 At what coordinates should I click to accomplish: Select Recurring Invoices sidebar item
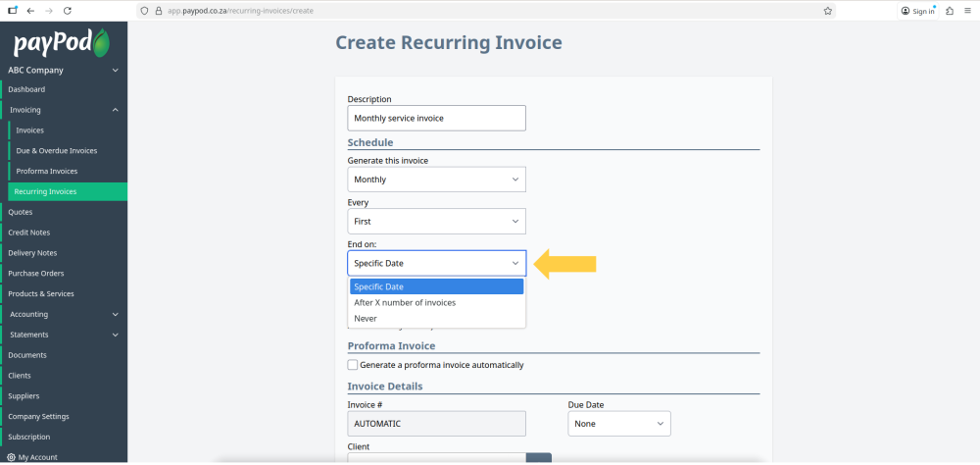coord(68,191)
